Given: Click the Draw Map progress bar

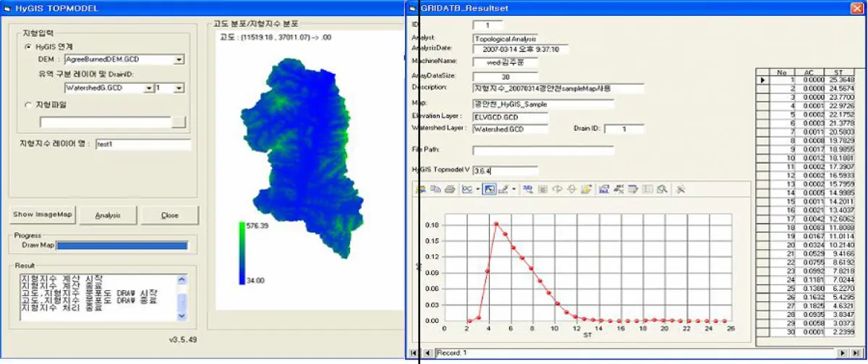Looking at the screenshot, I should (x=122, y=246).
